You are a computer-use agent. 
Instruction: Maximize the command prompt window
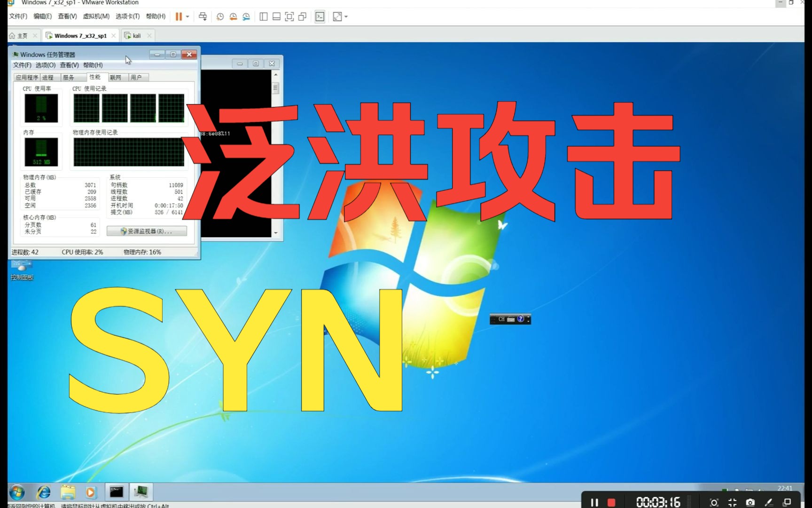coord(256,63)
